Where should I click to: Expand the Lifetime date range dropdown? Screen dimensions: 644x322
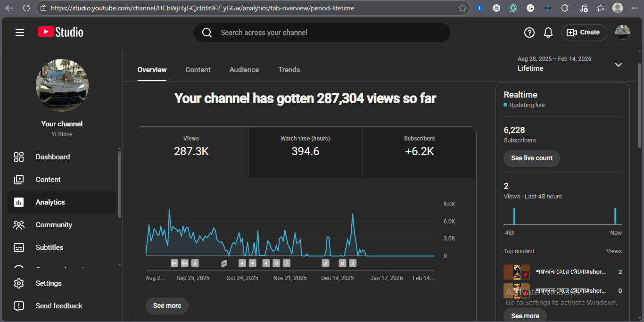tap(619, 65)
